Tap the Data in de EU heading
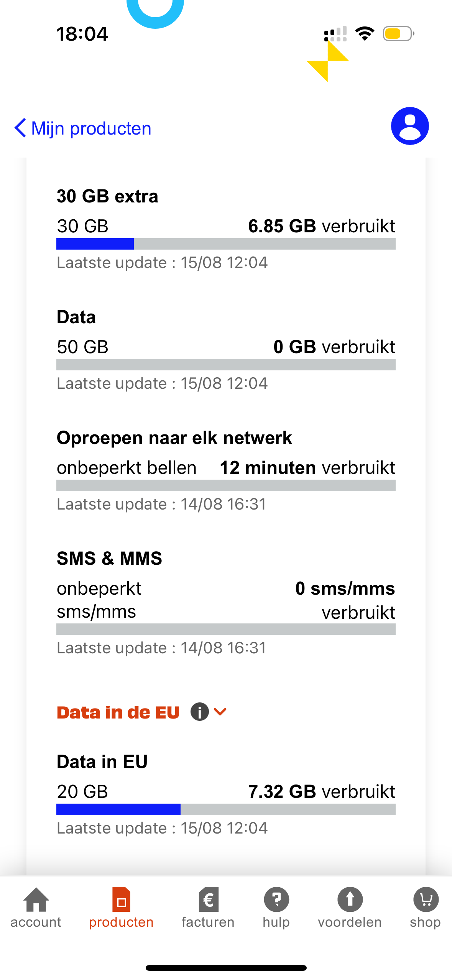 click(118, 712)
